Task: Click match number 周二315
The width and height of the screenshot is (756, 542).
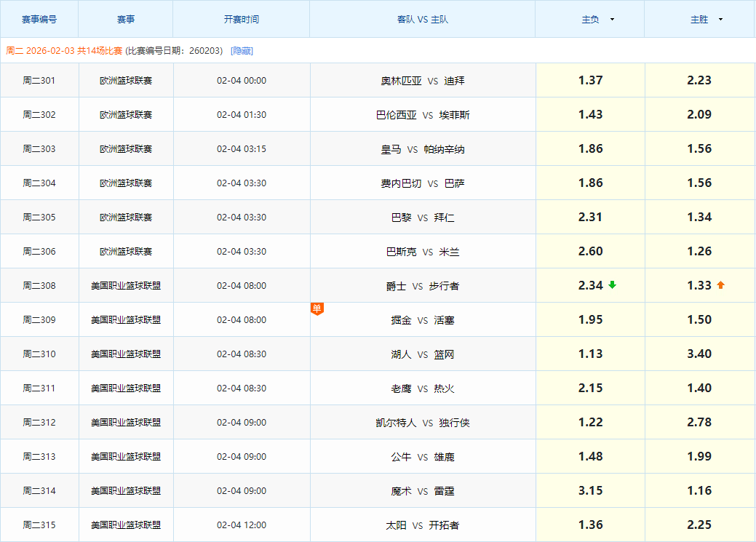Action: tap(39, 525)
